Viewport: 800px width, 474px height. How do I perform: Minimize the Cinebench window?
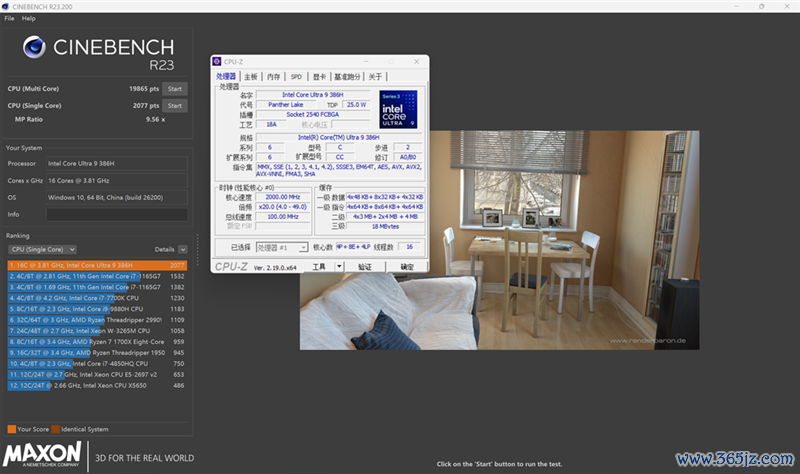click(737, 6)
